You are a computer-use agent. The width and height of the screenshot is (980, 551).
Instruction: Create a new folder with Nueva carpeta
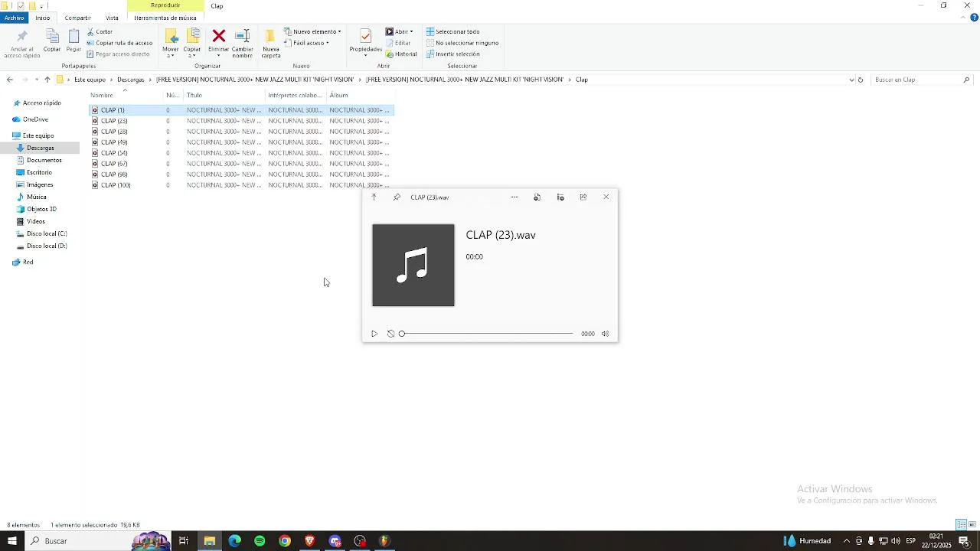[270, 43]
